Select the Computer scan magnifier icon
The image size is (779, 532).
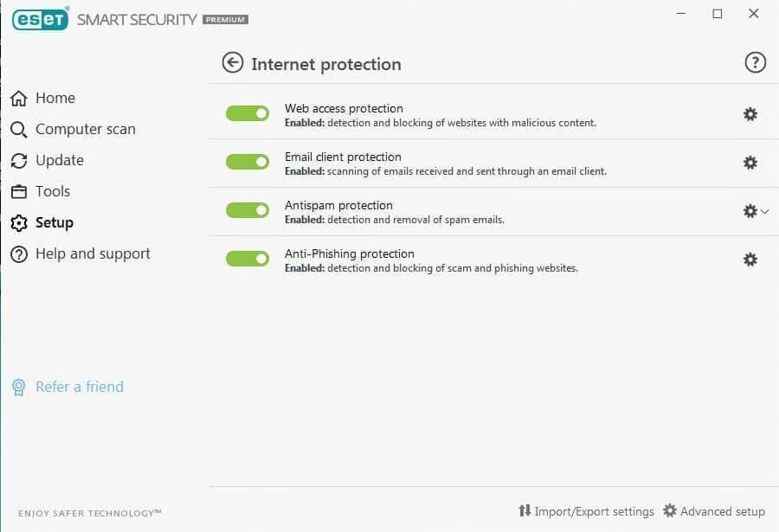18,129
